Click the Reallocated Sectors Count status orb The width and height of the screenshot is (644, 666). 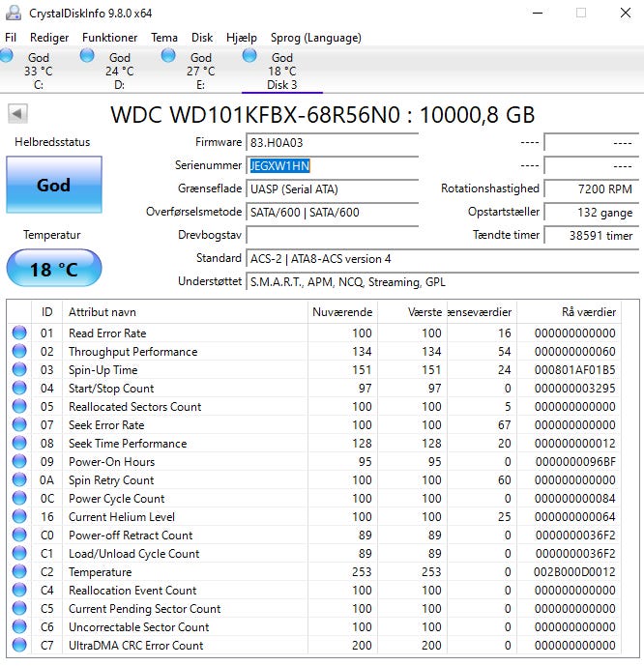19,407
